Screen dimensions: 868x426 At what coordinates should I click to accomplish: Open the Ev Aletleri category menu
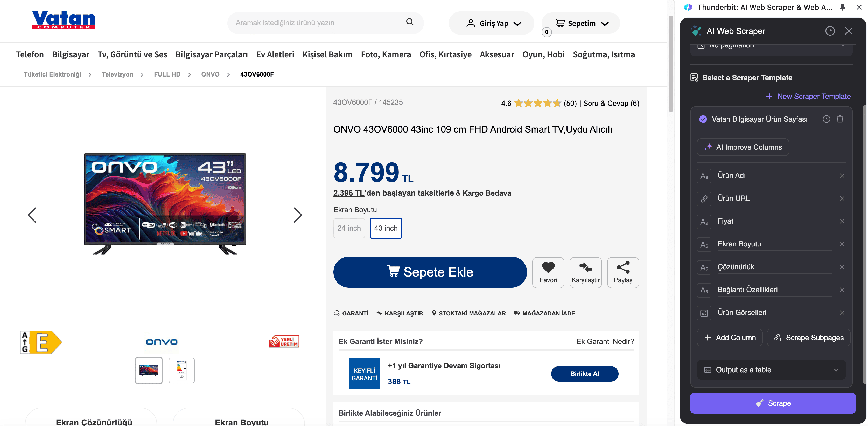click(275, 54)
